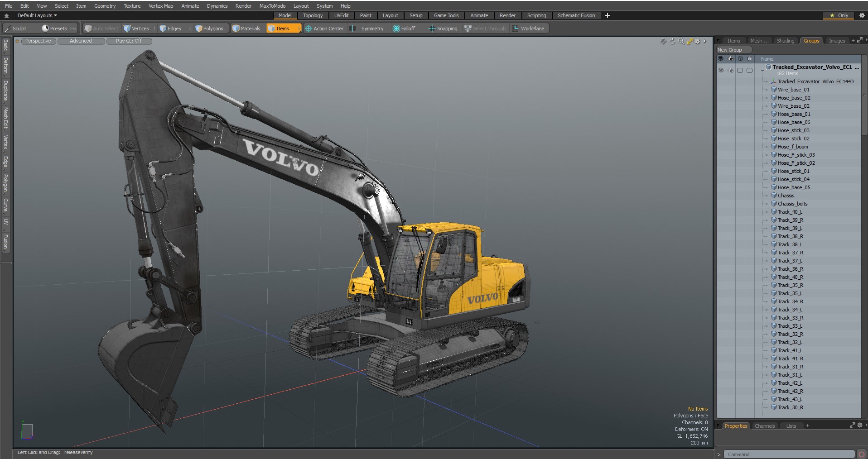
Task: Toggle Ray GL off/on
Action: pyautogui.click(x=129, y=41)
